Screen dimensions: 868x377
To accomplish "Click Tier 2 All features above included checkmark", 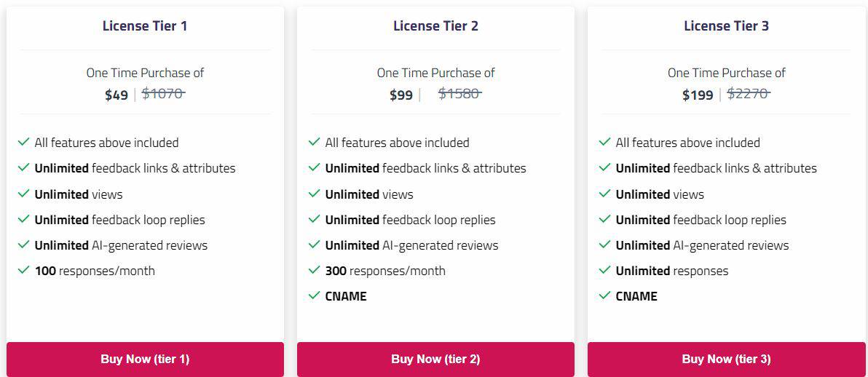I will coord(314,142).
